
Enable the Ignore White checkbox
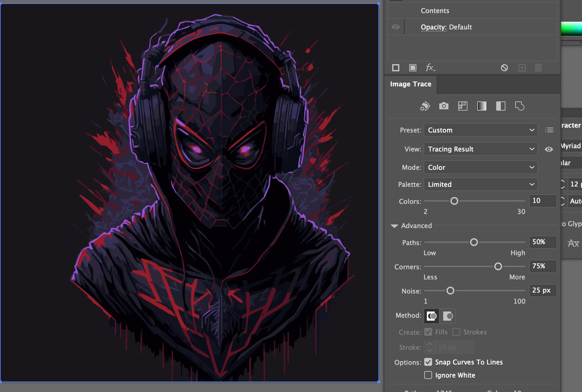(428, 375)
